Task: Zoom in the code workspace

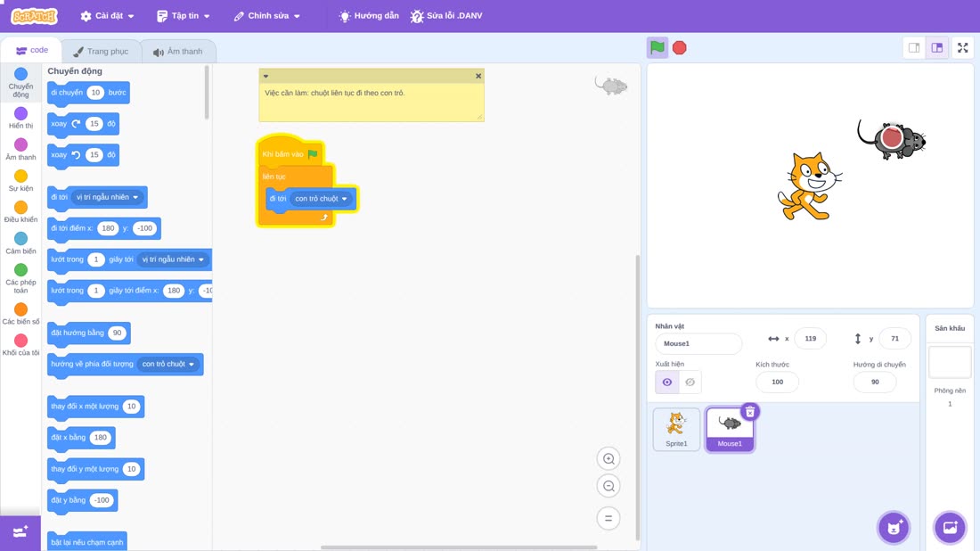Action: click(608, 458)
